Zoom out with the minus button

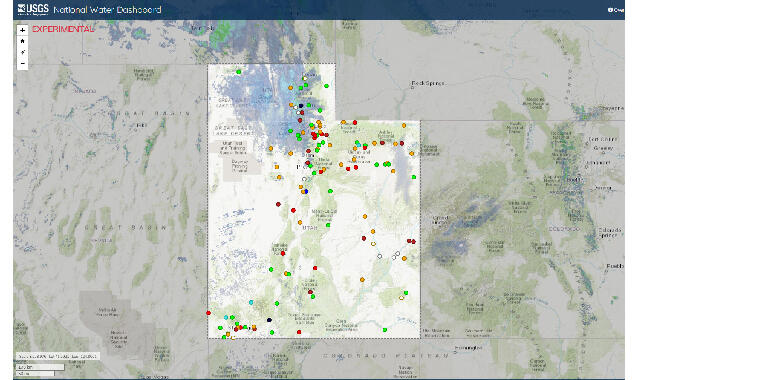click(x=22, y=64)
